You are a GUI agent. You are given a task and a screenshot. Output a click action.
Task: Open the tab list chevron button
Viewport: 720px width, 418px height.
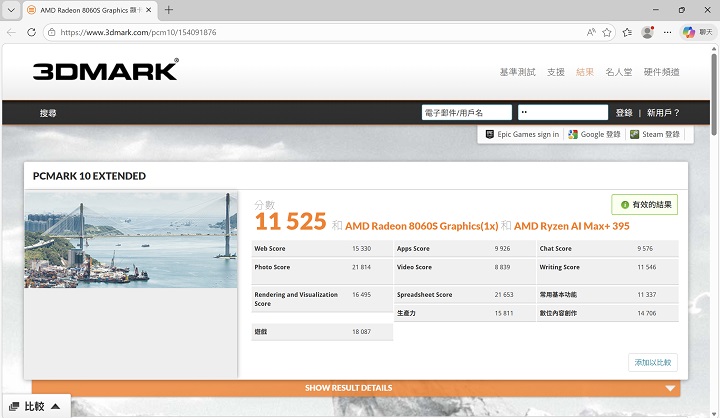point(11,10)
